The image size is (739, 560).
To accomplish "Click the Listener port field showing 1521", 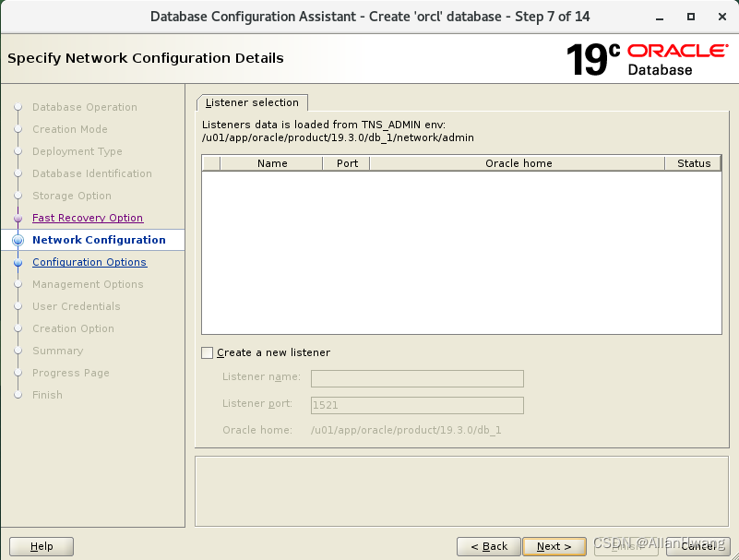I will (x=417, y=405).
